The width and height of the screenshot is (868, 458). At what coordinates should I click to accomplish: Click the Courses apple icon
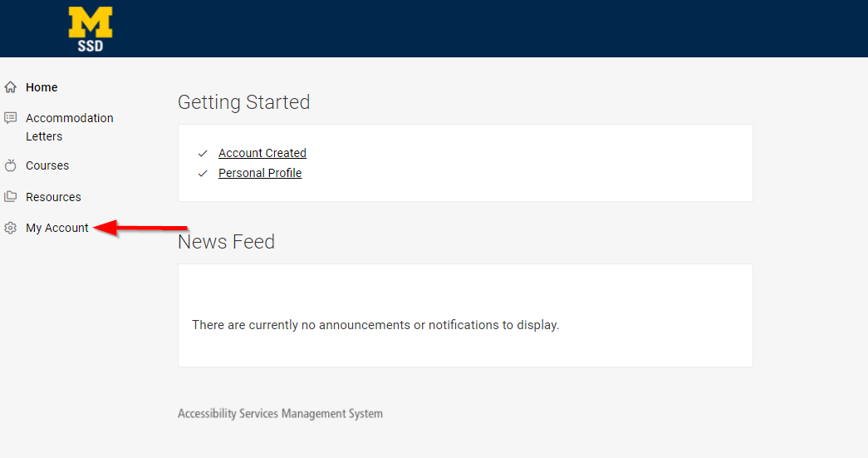[x=11, y=165]
